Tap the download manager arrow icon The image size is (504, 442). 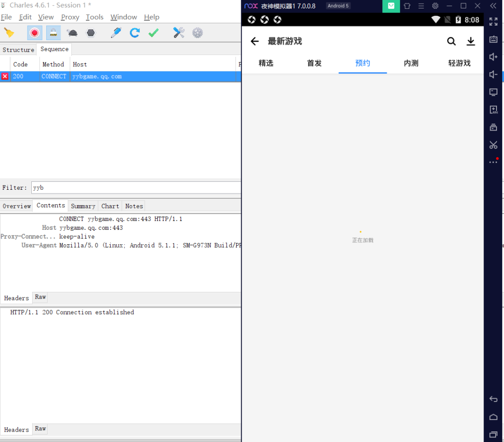point(470,41)
